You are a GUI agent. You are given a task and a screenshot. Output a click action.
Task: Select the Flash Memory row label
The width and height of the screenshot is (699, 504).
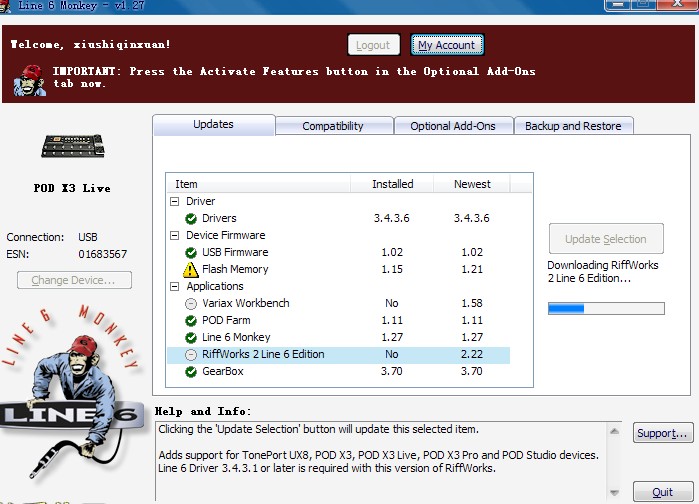tap(235, 269)
